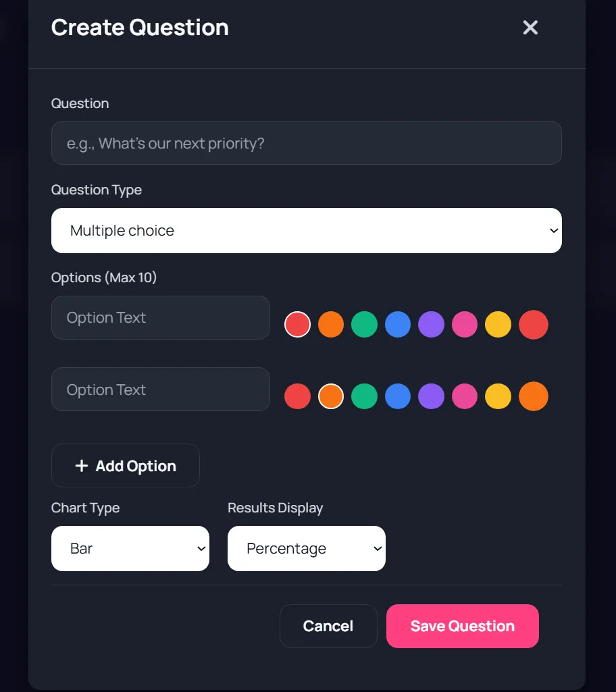The width and height of the screenshot is (616, 692).
Task: Open the Results Display dropdown
Action: tap(306, 548)
